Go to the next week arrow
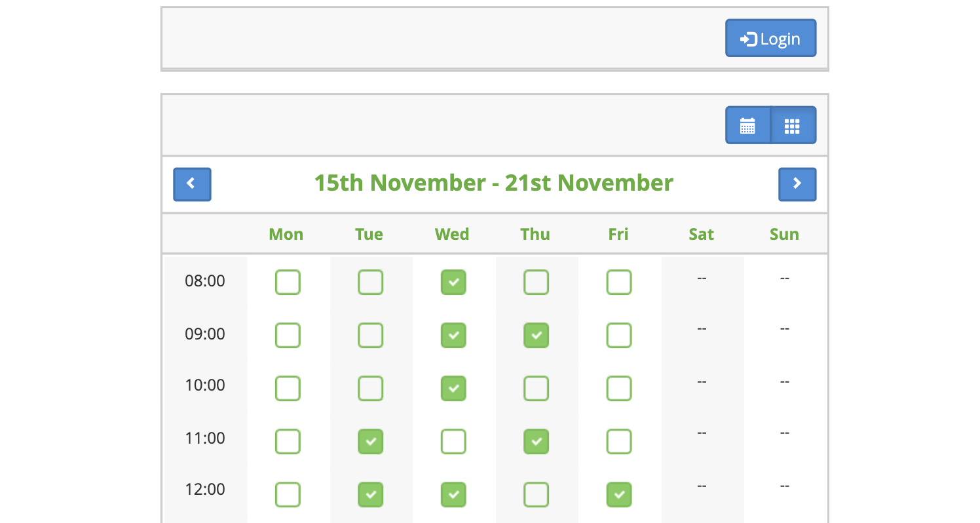Image resolution: width=980 pixels, height=523 pixels. point(797,184)
